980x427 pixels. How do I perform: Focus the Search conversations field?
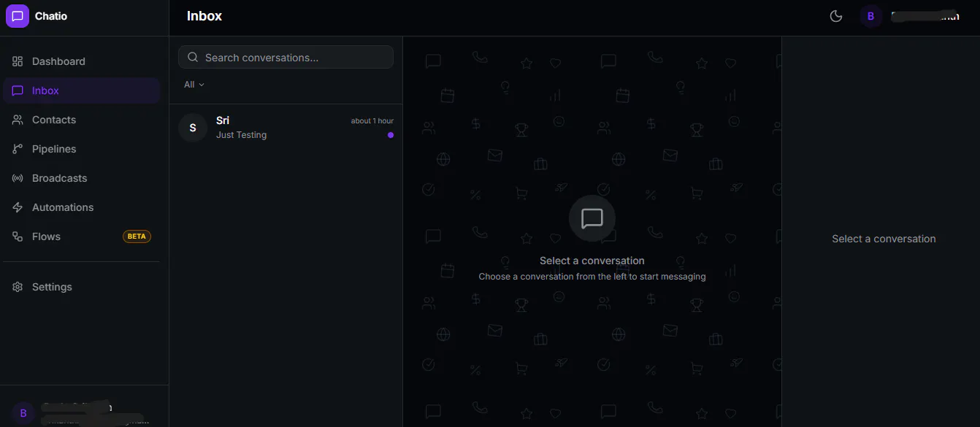point(286,58)
